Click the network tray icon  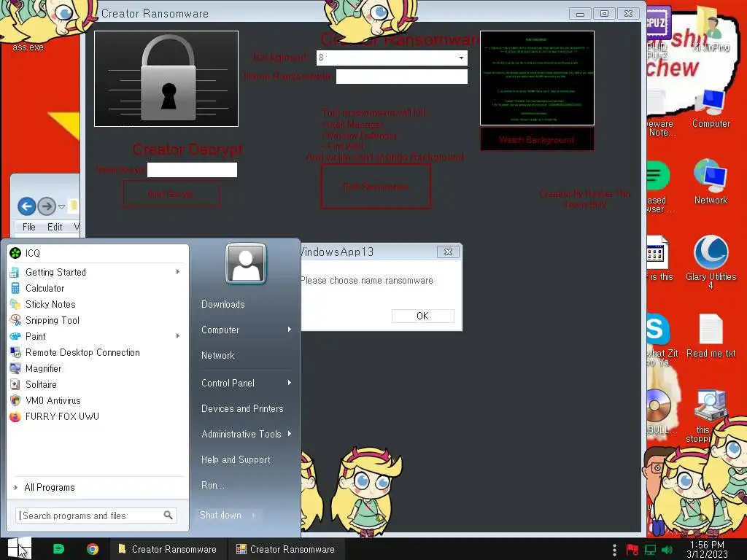[650, 550]
